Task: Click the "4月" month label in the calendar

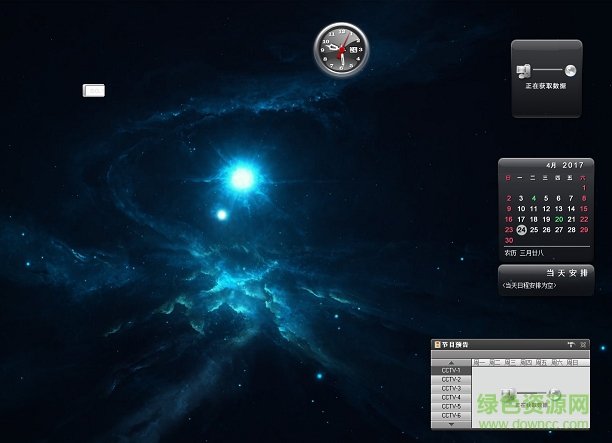Action: 551,165
